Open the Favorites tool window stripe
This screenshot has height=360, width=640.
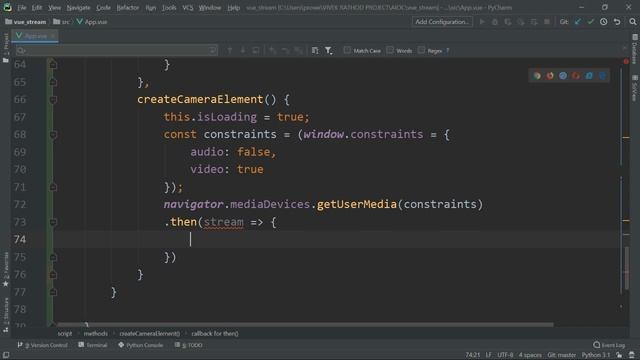[x=6, y=269]
